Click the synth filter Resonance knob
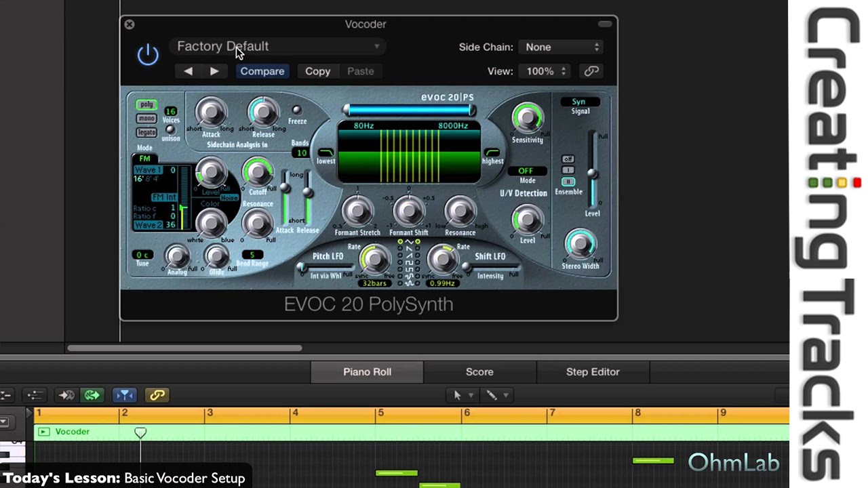Image resolution: width=868 pixels, height=488 pixels. (x=257, y=222)
